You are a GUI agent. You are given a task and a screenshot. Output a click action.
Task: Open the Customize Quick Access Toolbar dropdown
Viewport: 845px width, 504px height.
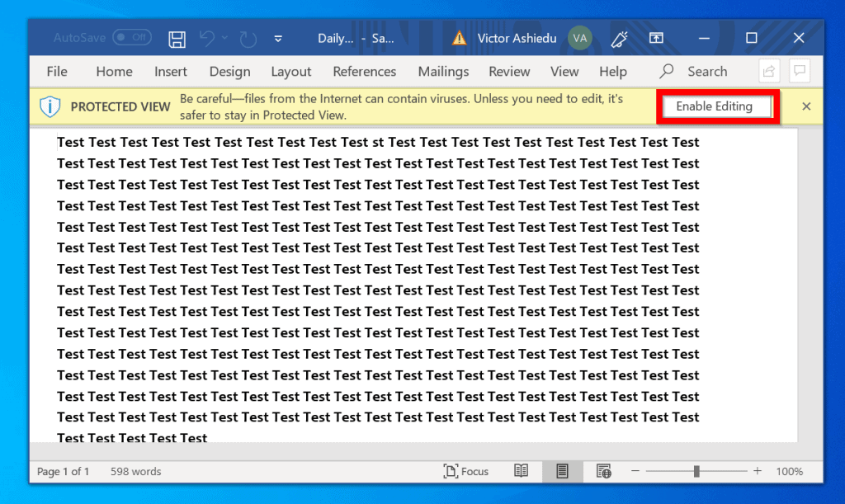pyautogui.click(x=278, y=39)
